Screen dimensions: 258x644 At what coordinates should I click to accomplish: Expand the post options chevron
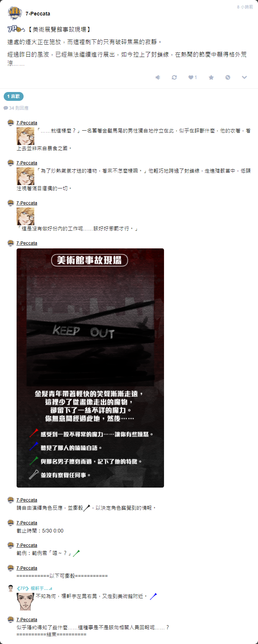(244, 77)
